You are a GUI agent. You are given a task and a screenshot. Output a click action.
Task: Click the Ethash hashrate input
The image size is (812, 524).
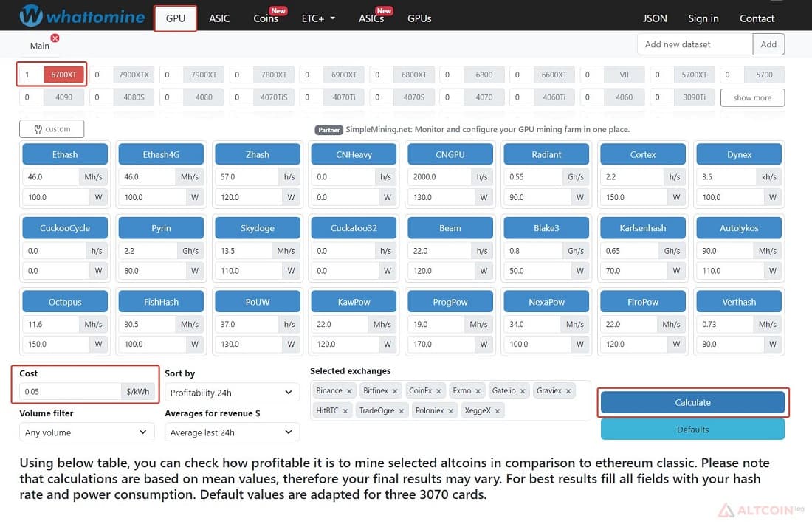point(51,176)
